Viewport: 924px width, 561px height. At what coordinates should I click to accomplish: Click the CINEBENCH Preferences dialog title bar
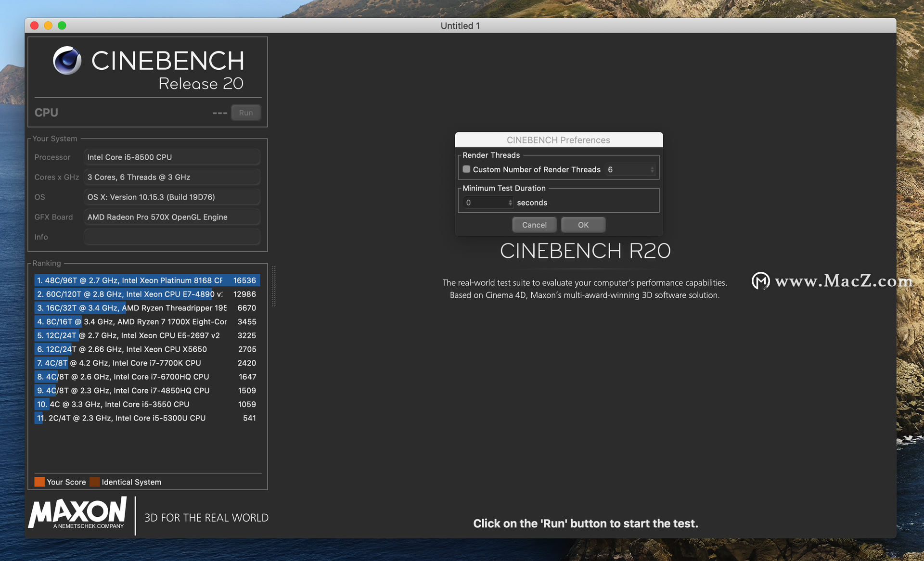[x=559, y=140]
